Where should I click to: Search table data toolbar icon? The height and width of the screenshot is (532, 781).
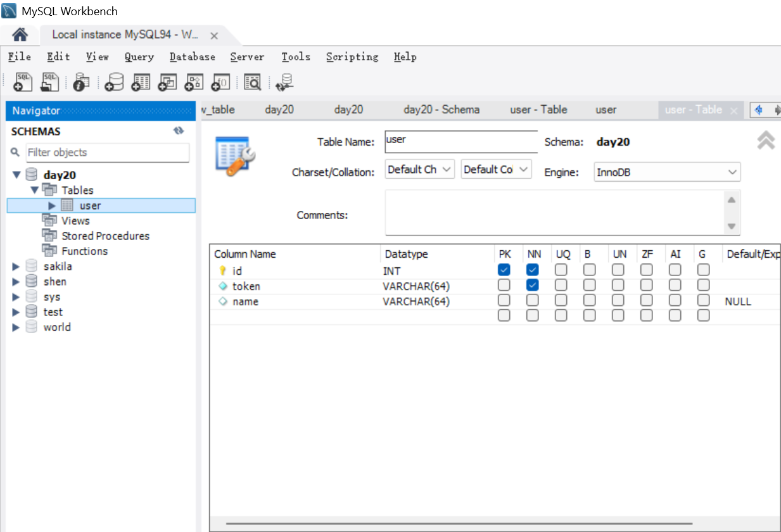(x=252, y=82)
